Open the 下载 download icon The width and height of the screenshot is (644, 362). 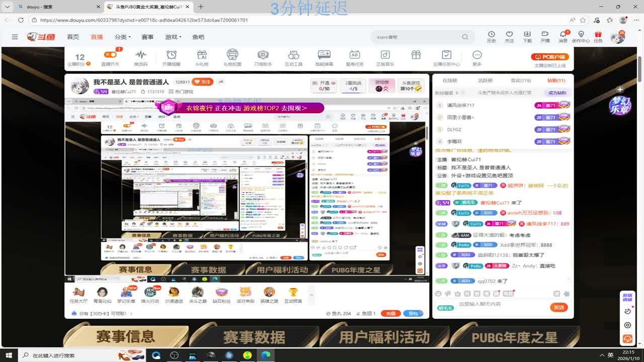click(x=527, y=37)
